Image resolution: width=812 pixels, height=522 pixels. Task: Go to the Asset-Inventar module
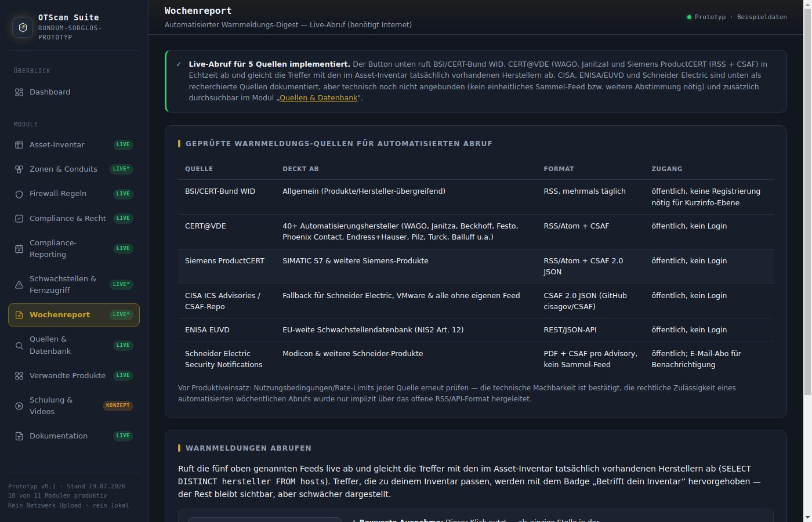point(74,145)
